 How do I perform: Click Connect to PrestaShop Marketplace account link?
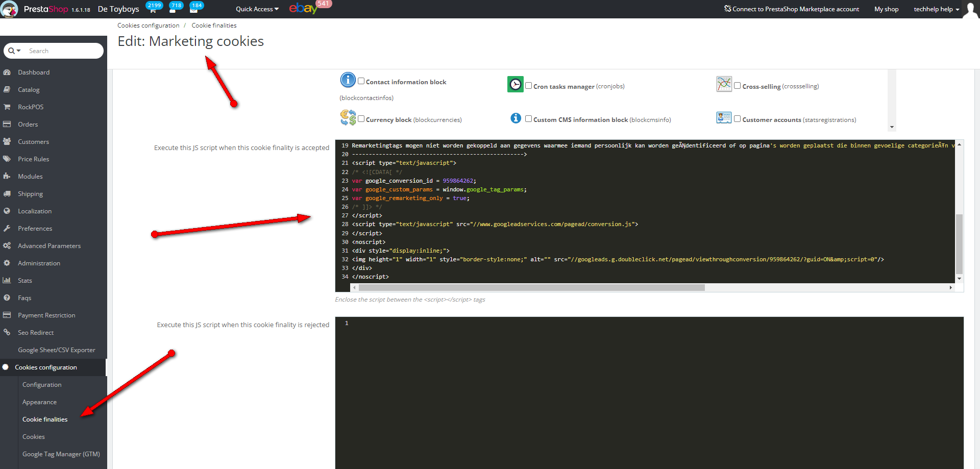(792, 9)
